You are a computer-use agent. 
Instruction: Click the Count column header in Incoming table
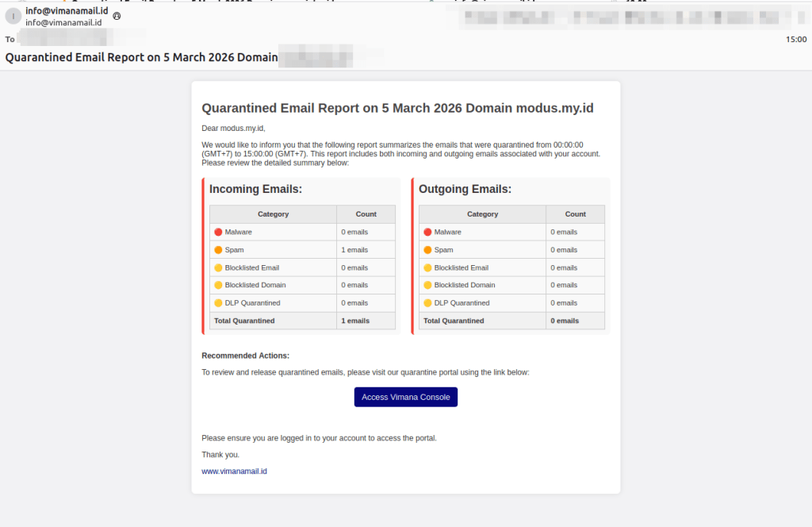point(366,214)
